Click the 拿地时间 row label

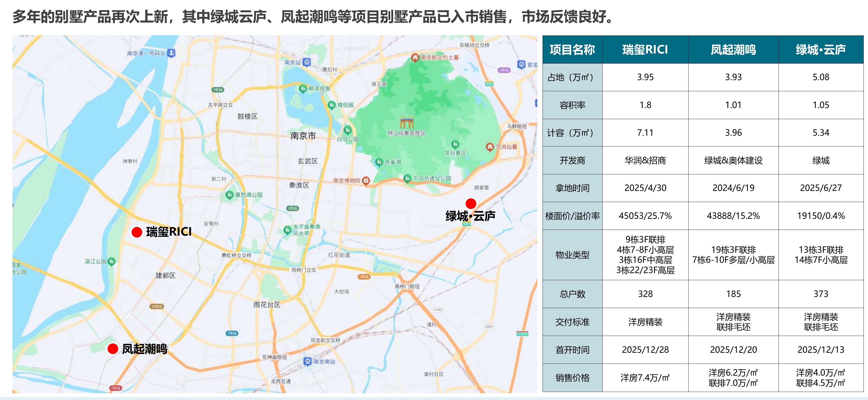tap(572, 188)
